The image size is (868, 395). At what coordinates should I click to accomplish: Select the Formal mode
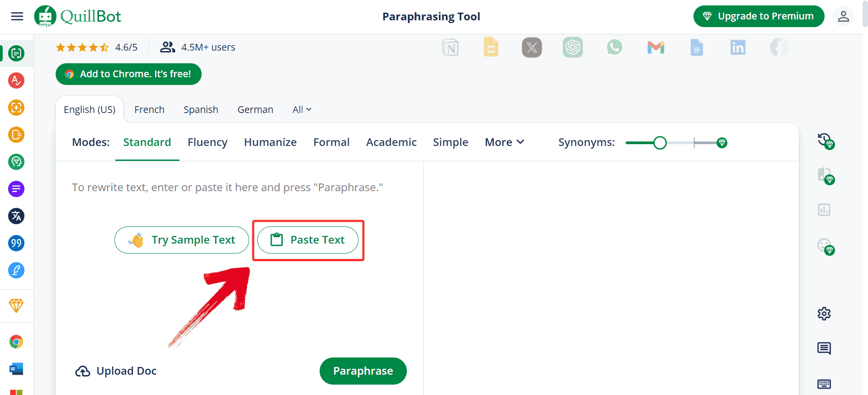(331, 142)
